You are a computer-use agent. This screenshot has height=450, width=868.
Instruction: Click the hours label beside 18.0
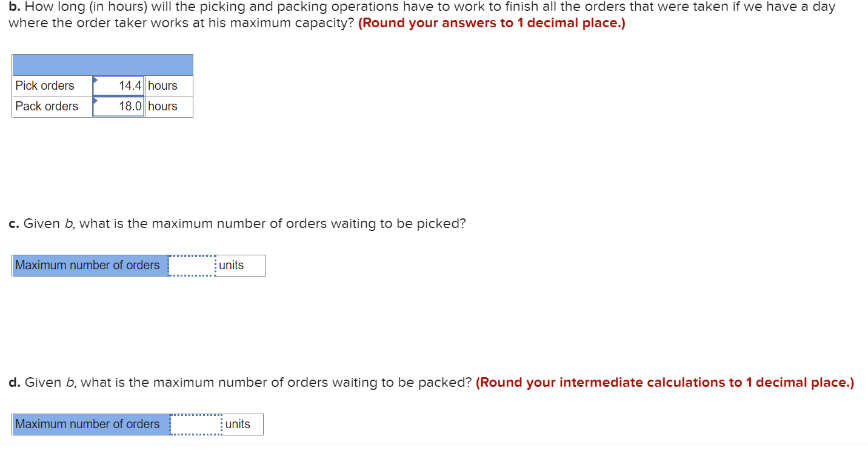point(162,106)
